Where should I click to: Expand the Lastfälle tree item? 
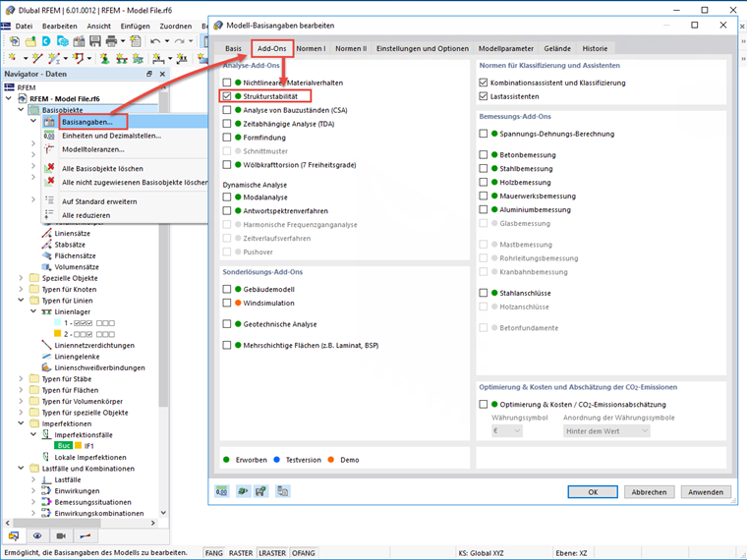tap(33, 479)
